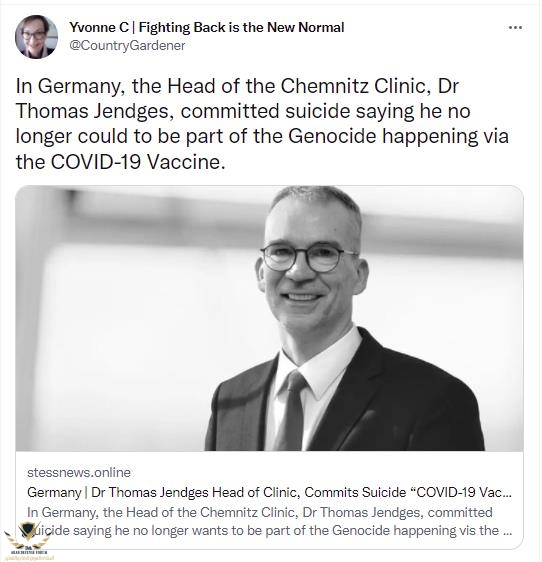The height and width of the screenshot is (562, 542).
Task: Open the 'Yvonne C' display name
Action: click(99, 28)
